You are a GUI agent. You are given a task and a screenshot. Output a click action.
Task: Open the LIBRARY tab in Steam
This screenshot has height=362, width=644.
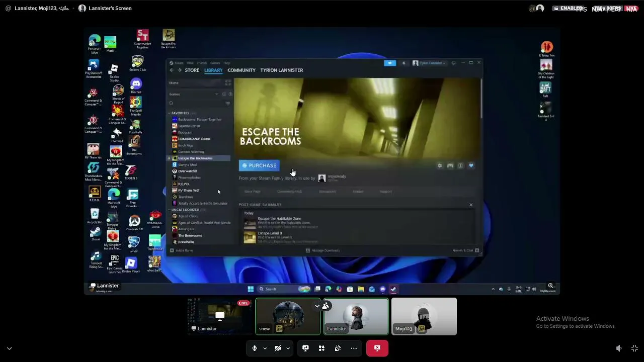coord(213,70)
